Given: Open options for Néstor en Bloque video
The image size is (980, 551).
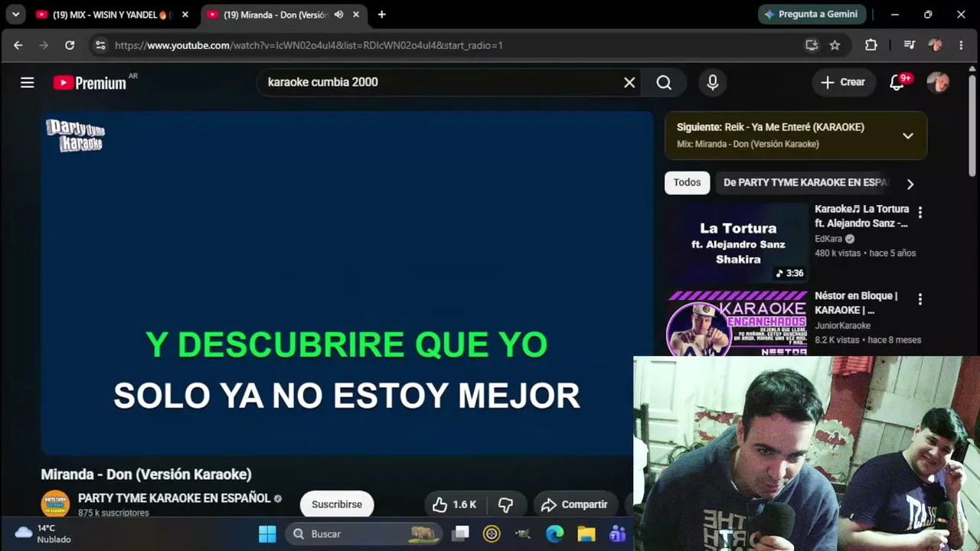Looking at the screenshot, I should [920, 299].
